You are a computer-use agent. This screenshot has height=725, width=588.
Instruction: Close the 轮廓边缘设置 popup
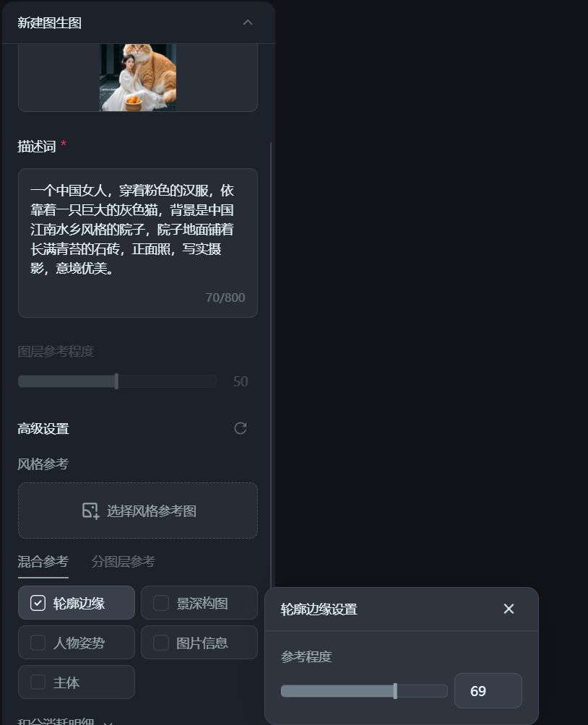click(509, 609)
